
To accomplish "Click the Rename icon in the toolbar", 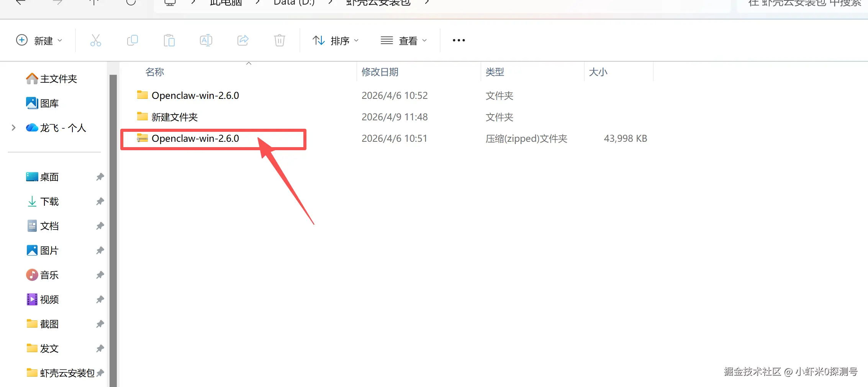I will 206,40.
